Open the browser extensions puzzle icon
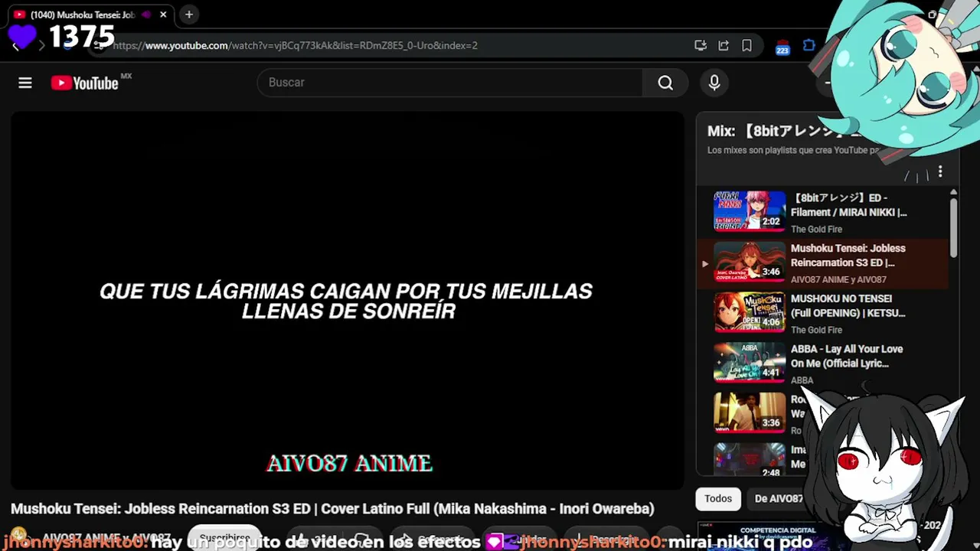The width and height of the screenshot is (980, 551). 809,46
